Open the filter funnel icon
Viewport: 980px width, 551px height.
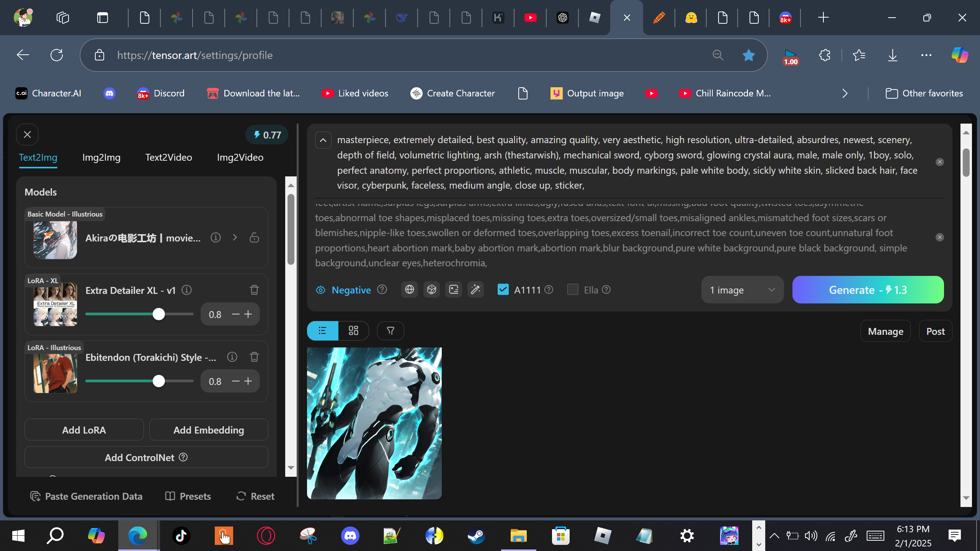point(390,331)
